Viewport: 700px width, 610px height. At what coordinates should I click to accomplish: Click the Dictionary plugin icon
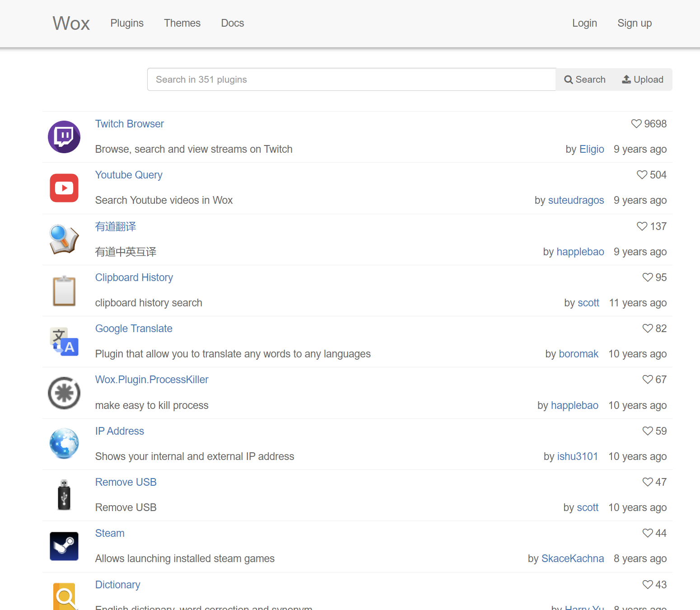tap(64, 596)
